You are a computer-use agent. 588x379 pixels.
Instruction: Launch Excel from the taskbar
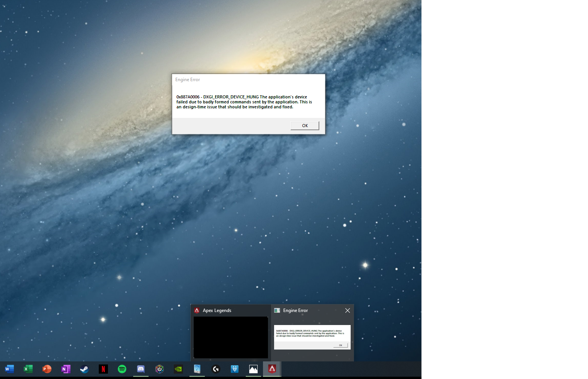point(28,369)
